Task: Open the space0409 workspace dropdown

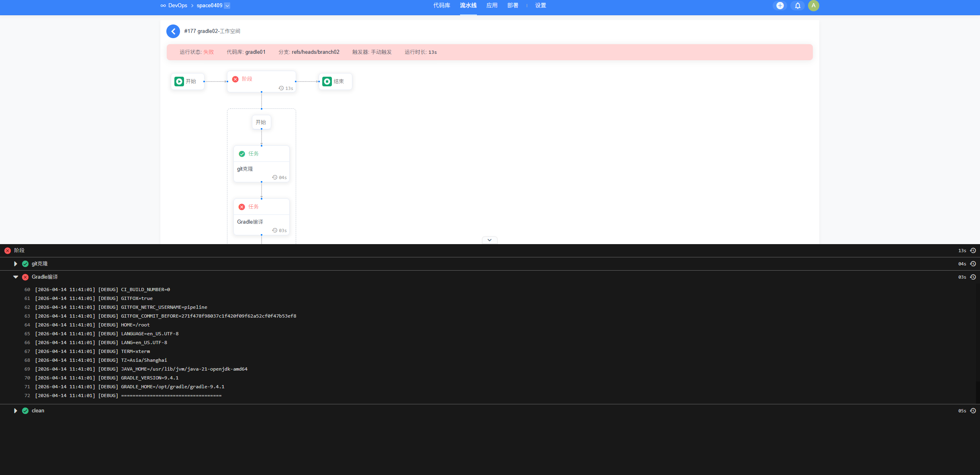Action: [x=227, y=6]
